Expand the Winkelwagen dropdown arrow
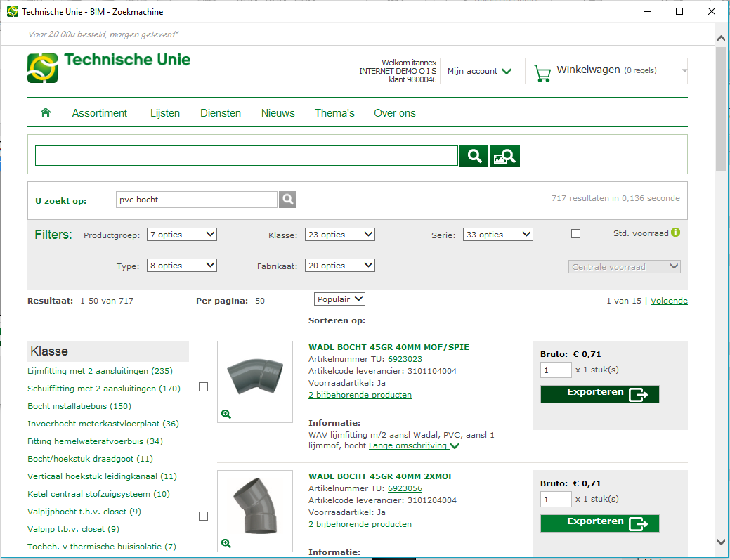730x560 pixels. point(684,71)
